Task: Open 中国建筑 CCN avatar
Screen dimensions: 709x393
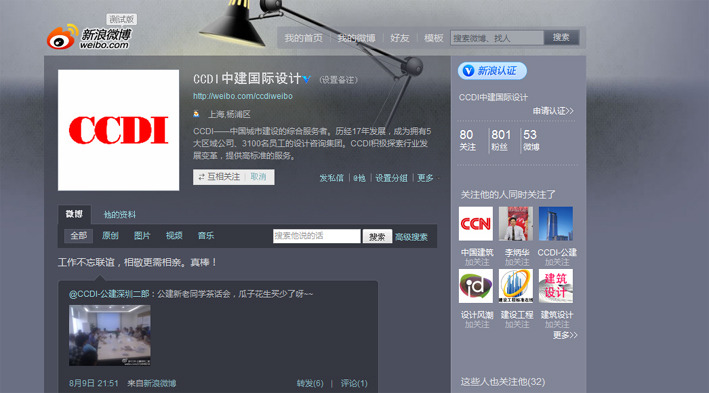Action: pos(476,223)
